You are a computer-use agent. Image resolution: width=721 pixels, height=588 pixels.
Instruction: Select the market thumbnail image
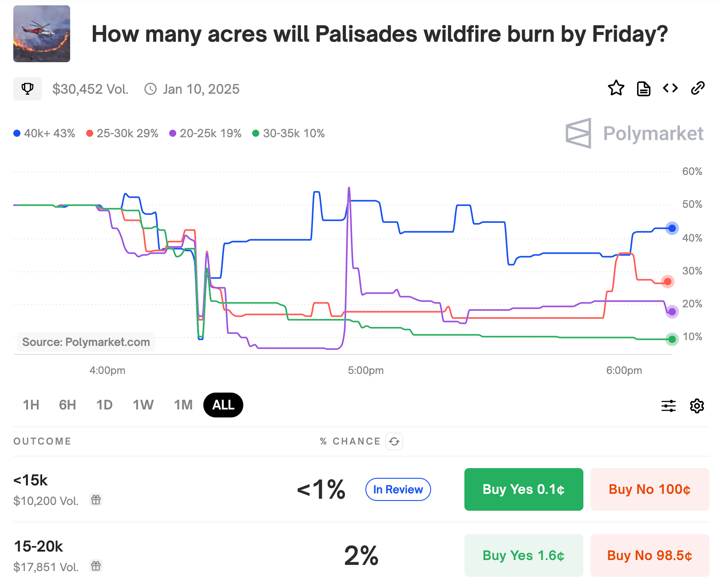coord(41,34)
